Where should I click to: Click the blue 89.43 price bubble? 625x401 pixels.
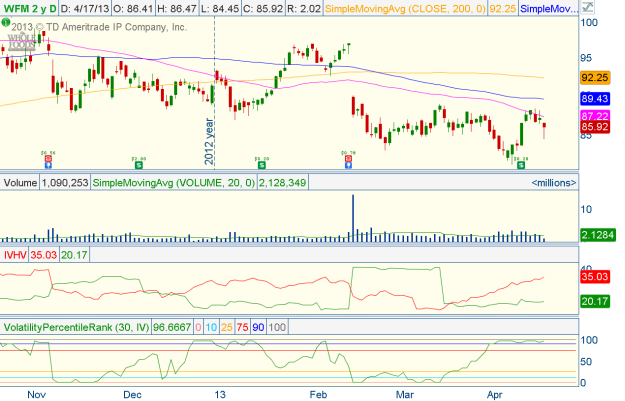[596, 99]
